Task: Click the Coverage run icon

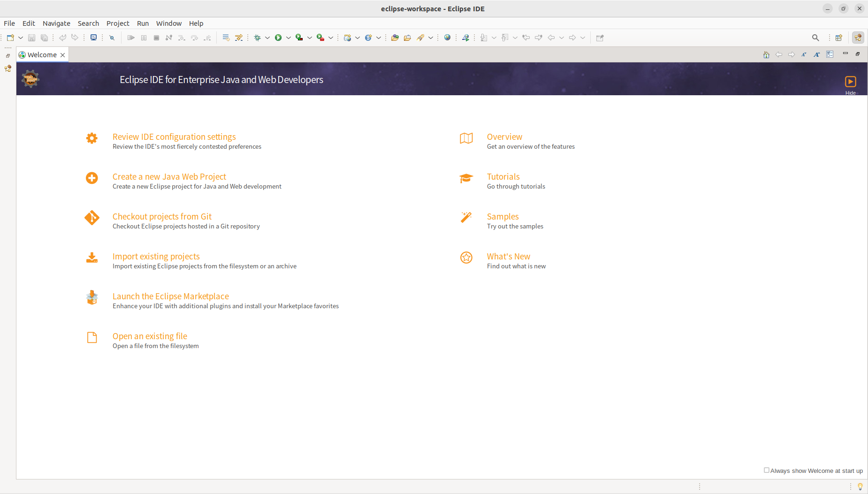Action: [x=299, y=38]
